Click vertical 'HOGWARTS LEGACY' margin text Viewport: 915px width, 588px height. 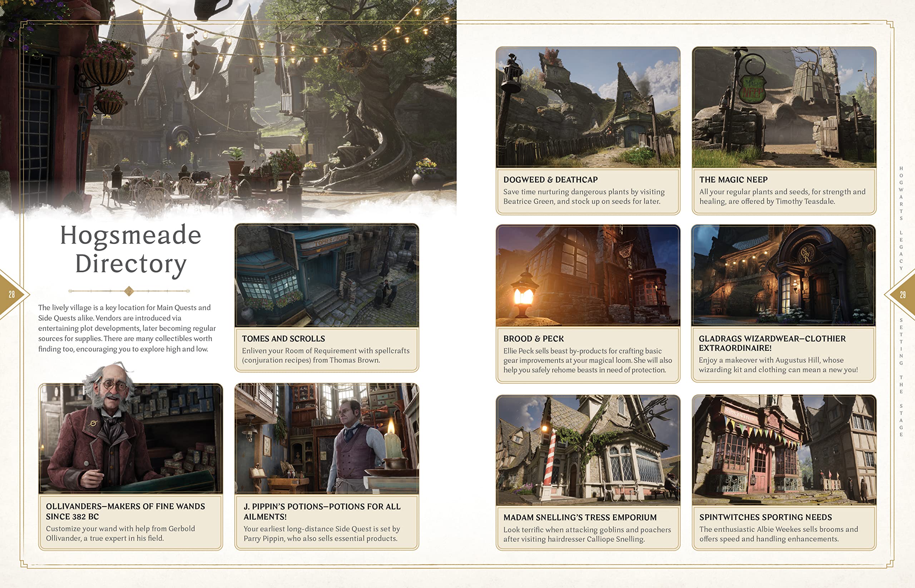pos(901,218)
